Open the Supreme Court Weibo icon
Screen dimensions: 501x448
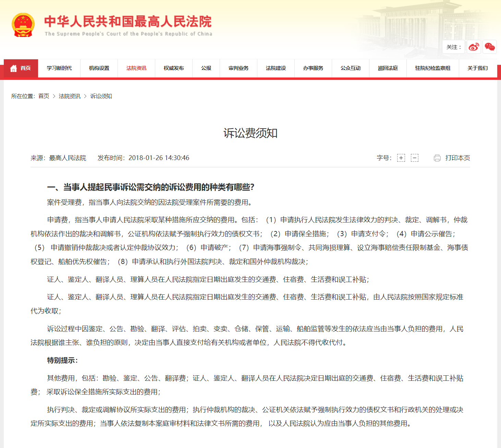coord(474,47)
